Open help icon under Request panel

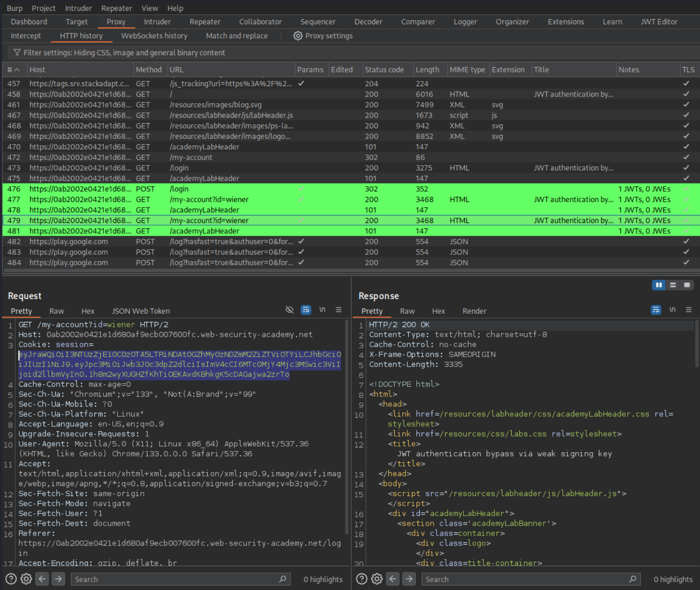[x=11, y=579]
